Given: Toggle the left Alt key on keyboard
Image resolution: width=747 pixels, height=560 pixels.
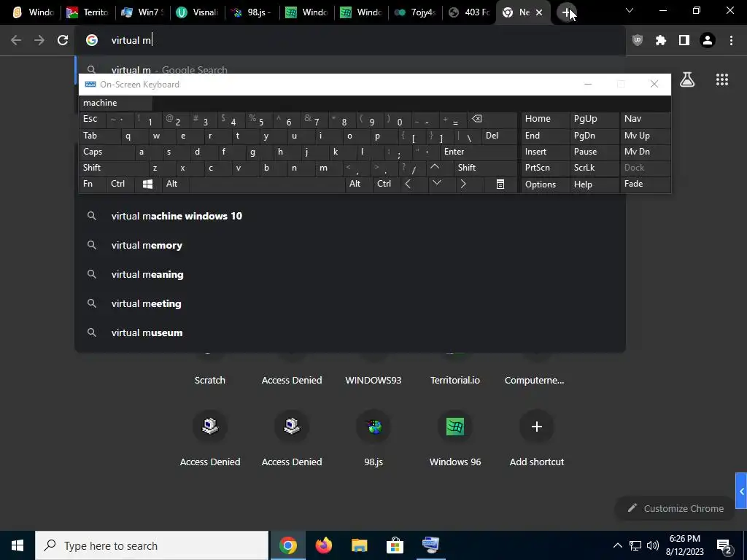Looking at the screenshot, I should tap(175, 184).
